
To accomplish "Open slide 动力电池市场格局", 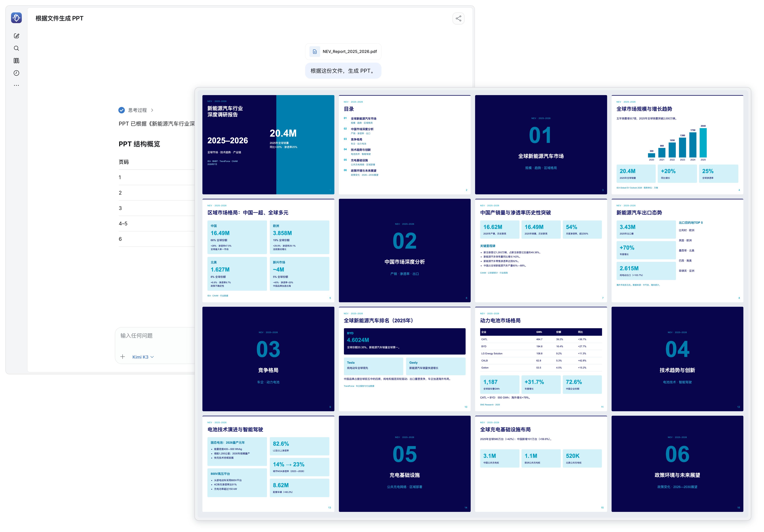I will click(541, 359).
